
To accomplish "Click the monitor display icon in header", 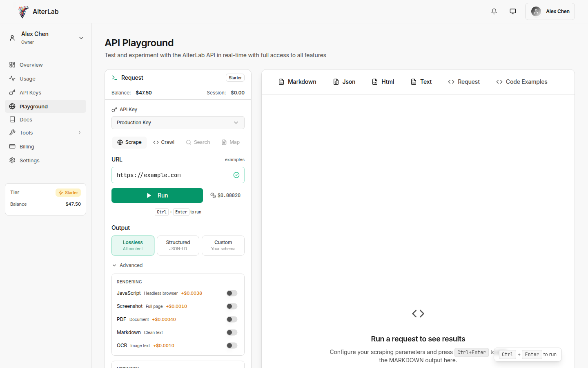I will 513,11.
